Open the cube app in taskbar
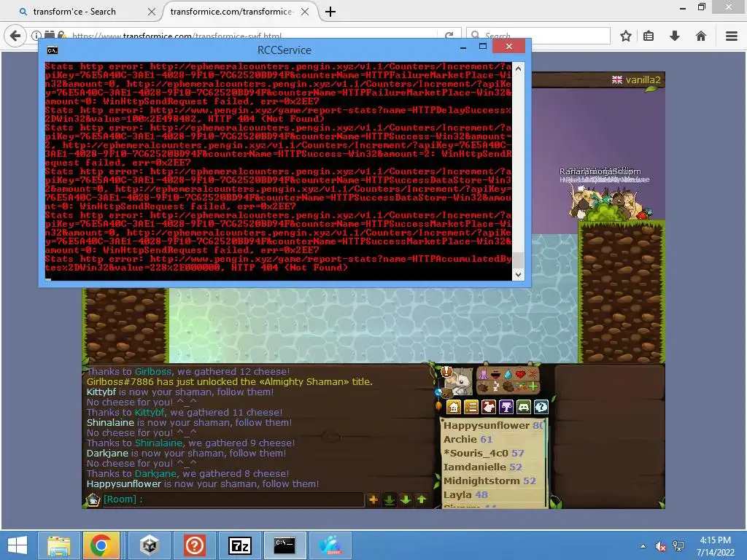747x560 pixels. pyautogui.click(x=150, y=545)
